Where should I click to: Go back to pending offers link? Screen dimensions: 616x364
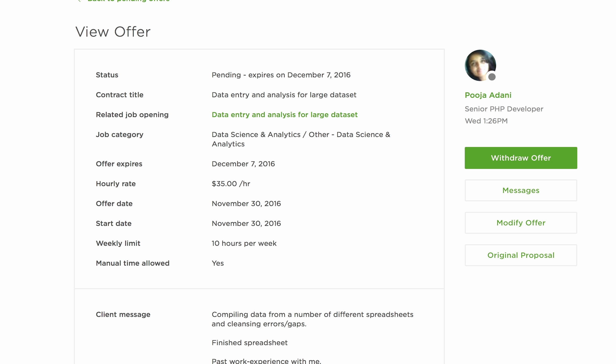[x=128, y=1]
